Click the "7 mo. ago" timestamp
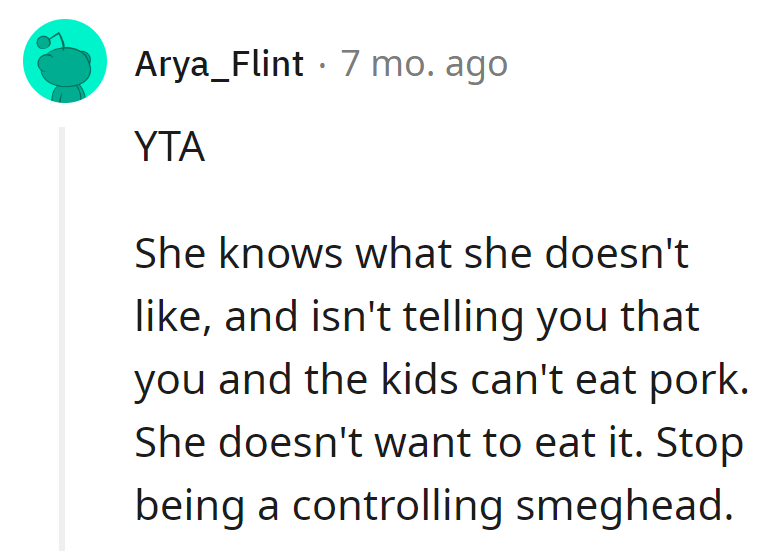Image resolution: width=775 pixels, height=551 pixels. click(424, 65)
